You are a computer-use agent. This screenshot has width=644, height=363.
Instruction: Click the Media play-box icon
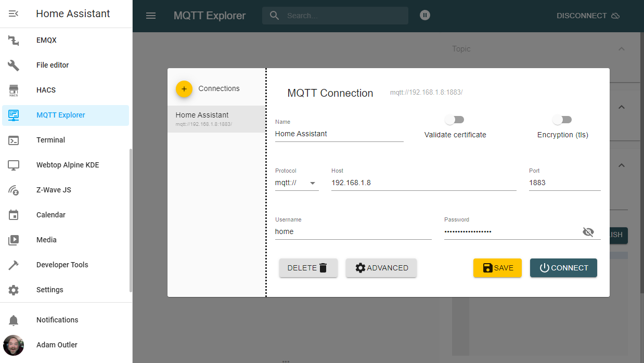click(x=14, y=240)
